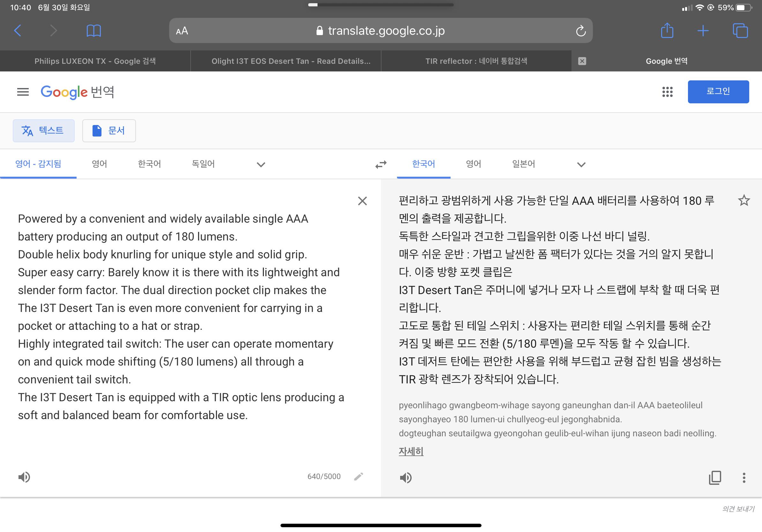
Task: Choose 문서 document translation mode
Action: (x=109, y=131)
